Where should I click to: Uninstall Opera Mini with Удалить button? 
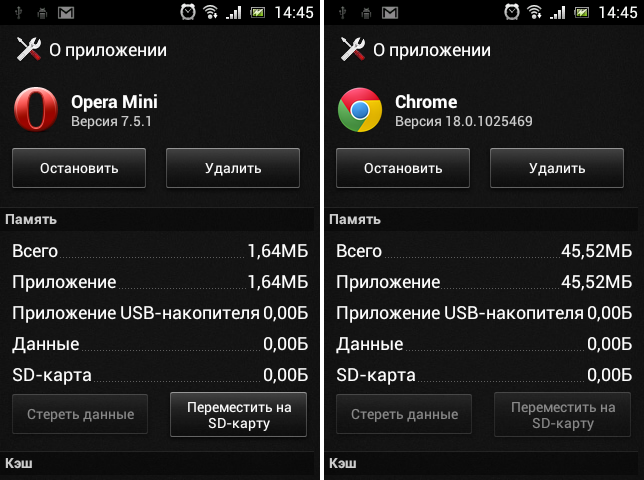click(x=233, y=168)
